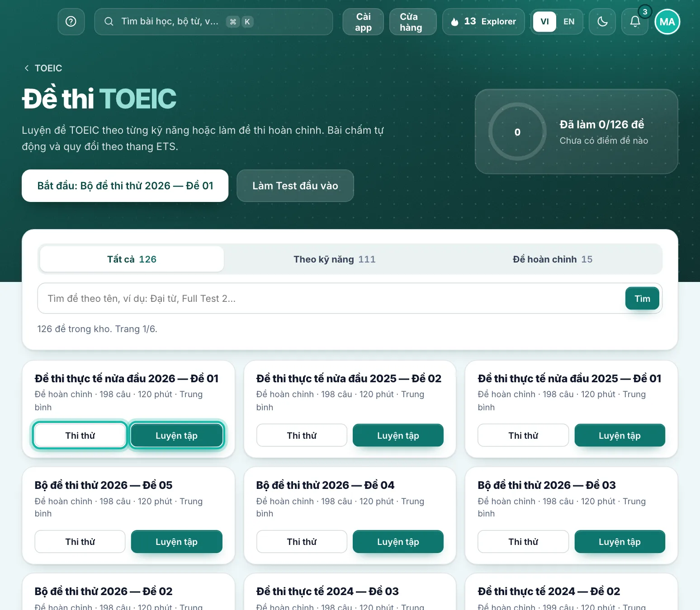Click the search magnifier icon
Image resolution: width=700 pixels, height=610 pixels.
[x=109, y=21]
